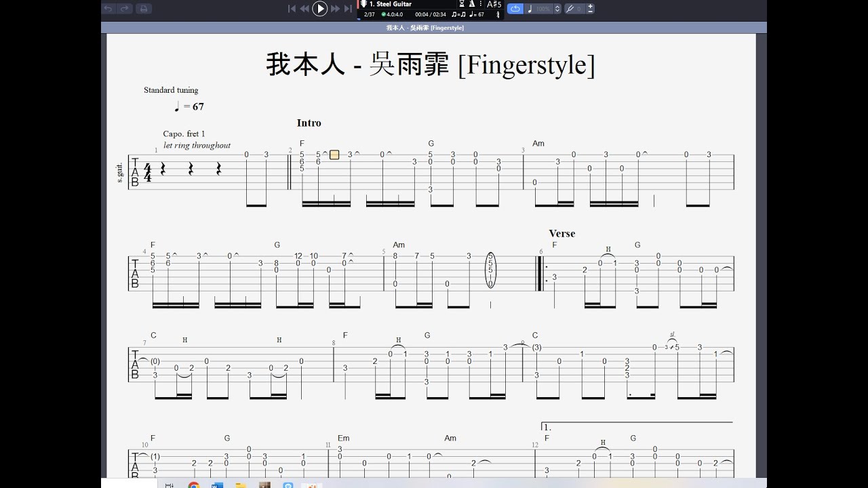Start playback with the Play button
Image resolution: width=868 pixels, height=488 pixels.
tap(320, 9)
